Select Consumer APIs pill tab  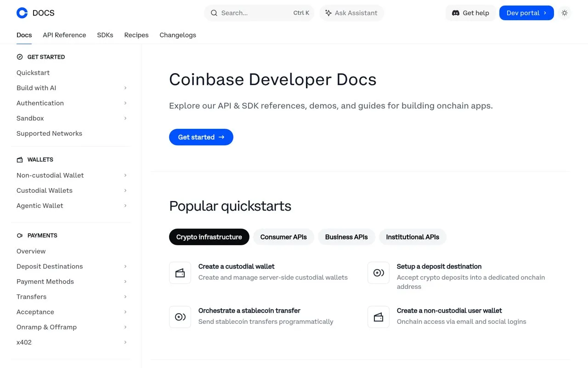[x=283, y=237]
